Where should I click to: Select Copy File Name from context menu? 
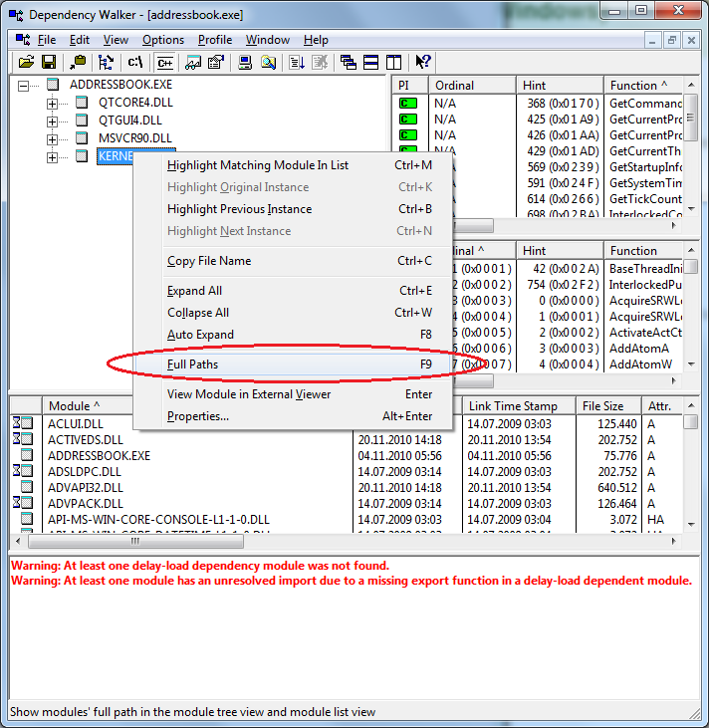[209, 261]
